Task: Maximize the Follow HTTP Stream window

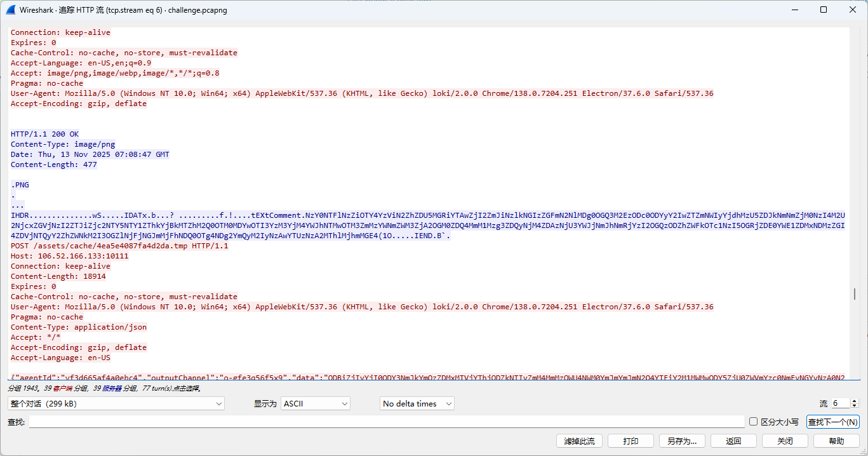Action: point(823,10)
